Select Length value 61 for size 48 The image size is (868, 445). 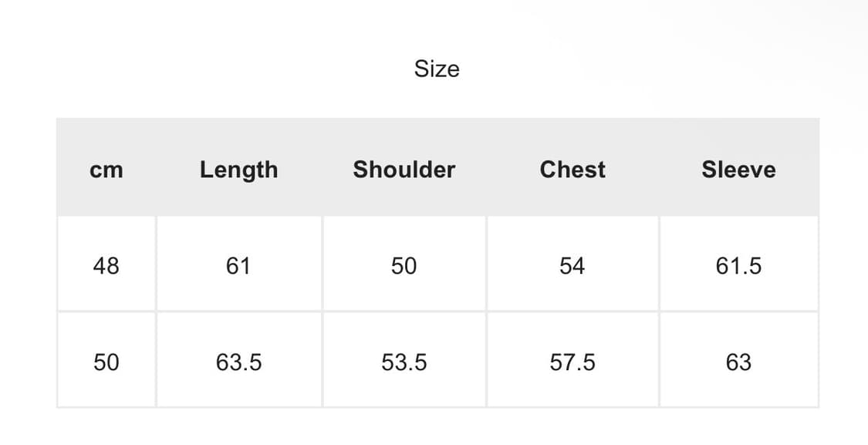[238, 266]
